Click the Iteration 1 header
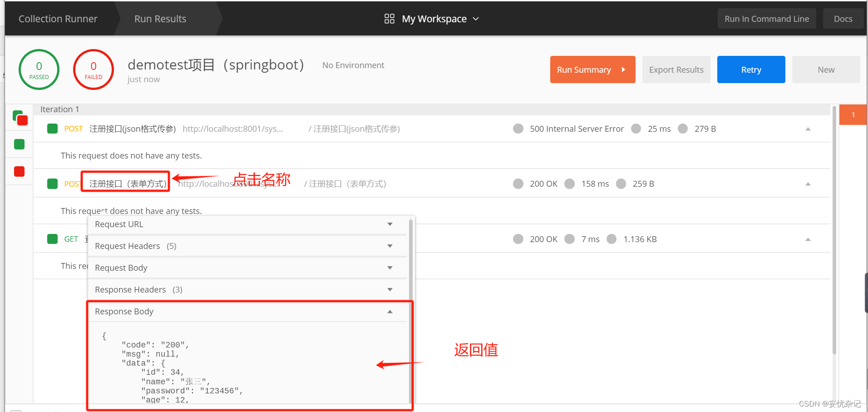 59,109
